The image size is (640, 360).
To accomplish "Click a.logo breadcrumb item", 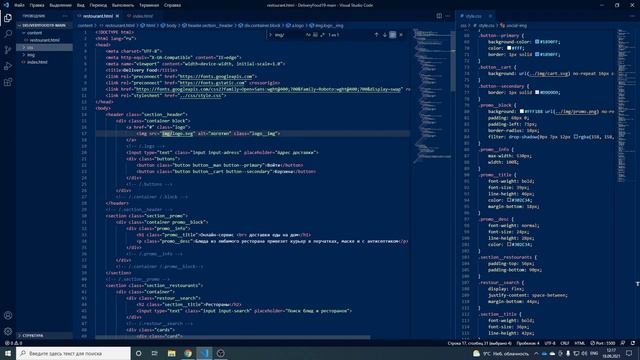I will [x=295, y=25].
